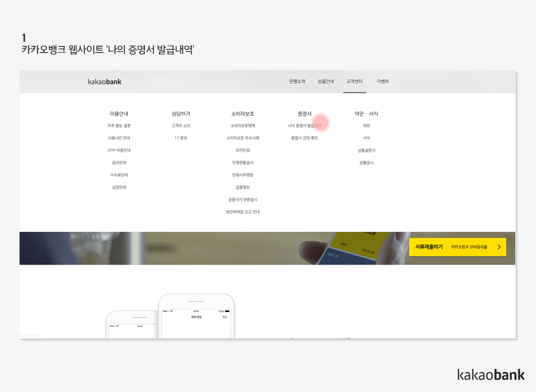Open 금리안내 link
The image size is (536, 392).
(x=119, y=163)
